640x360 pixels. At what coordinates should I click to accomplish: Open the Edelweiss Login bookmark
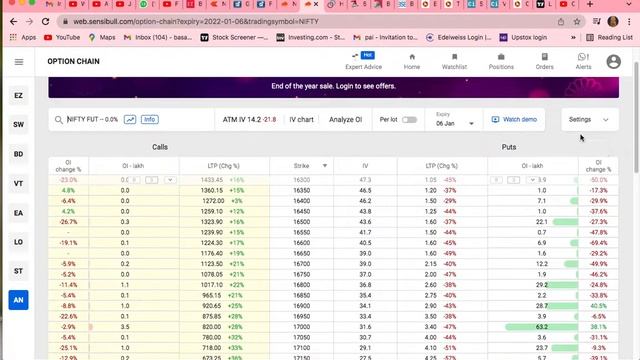[459, 37]
